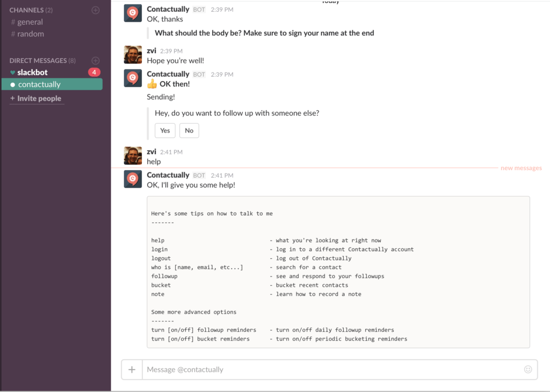Viewport: 550px width, 392px height.
Task: Expand the CHANNELS section header
Action: (x=31, y=10)
